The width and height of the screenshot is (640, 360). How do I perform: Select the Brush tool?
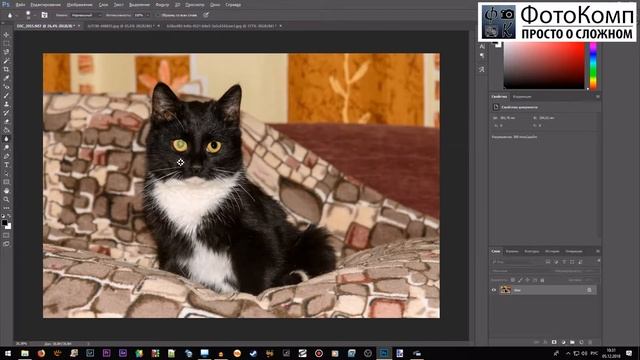point(6,96)
